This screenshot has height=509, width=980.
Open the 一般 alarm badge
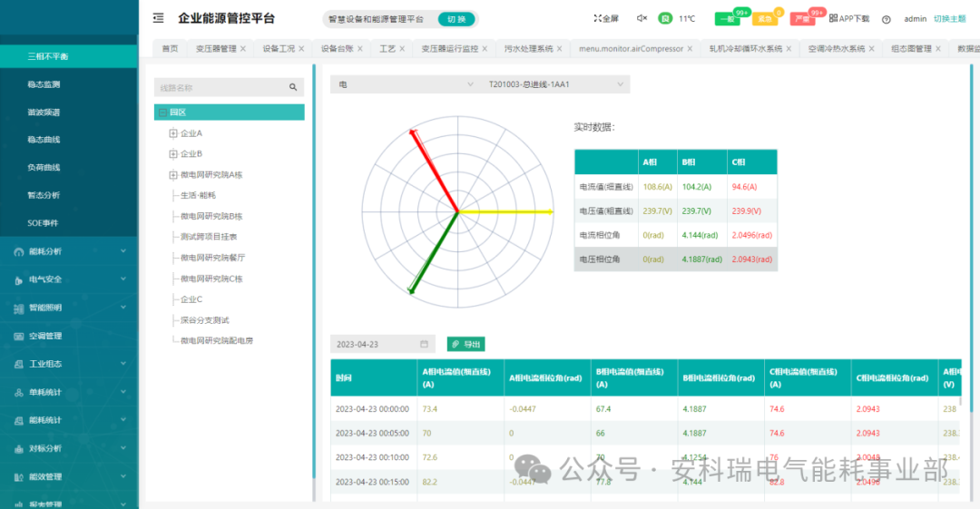728,19
